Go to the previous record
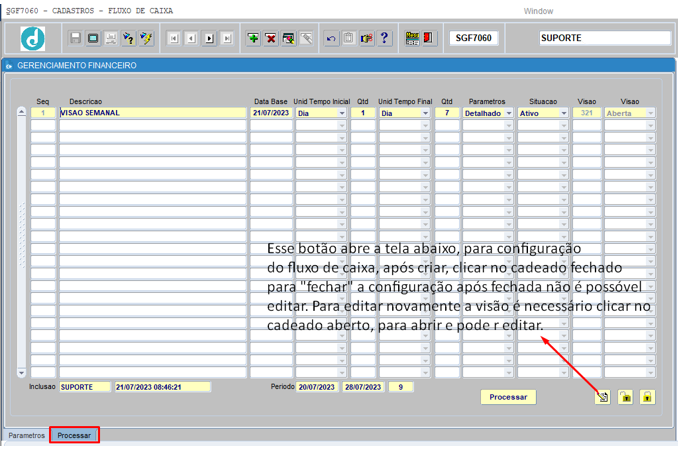 click(192, 38)
